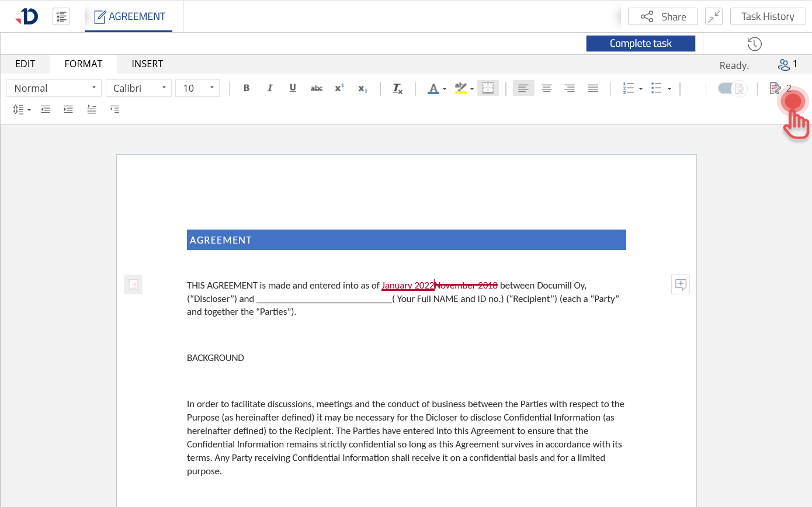Click the superscript icon
The image size is (812, 507).
click(x=339, y=88)
